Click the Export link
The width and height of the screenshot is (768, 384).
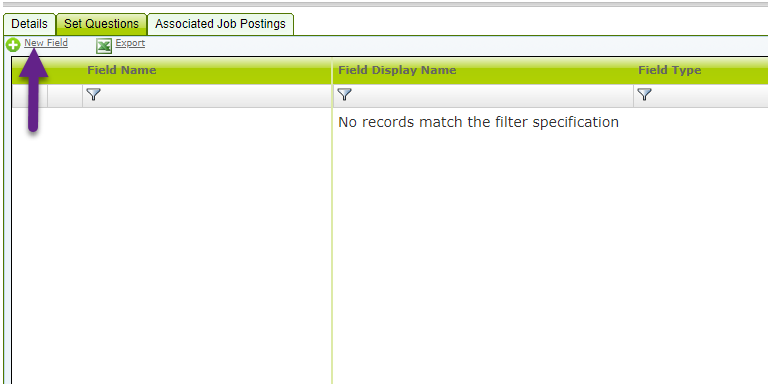tap(130, 43)
